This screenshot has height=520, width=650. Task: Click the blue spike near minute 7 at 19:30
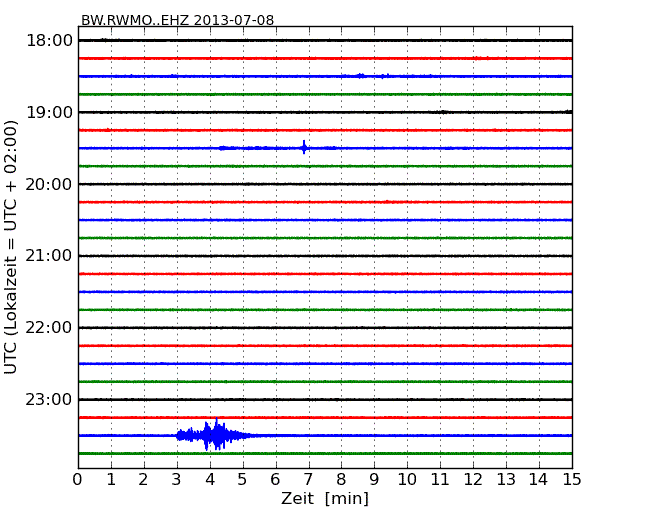click(x=304, y=147)
